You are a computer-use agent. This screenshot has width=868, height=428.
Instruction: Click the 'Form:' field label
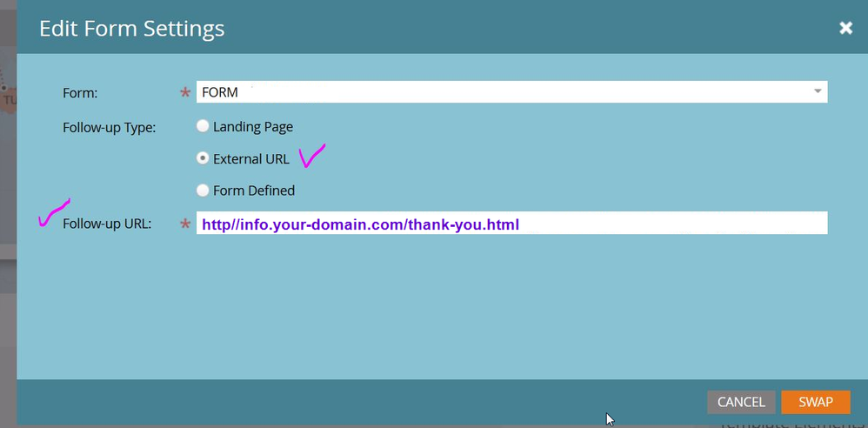tap(80, 93)
